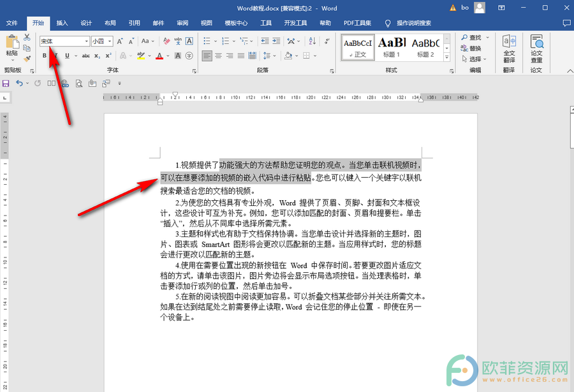
Task: Show or hide paragraph marks
Action: point(327,41)
